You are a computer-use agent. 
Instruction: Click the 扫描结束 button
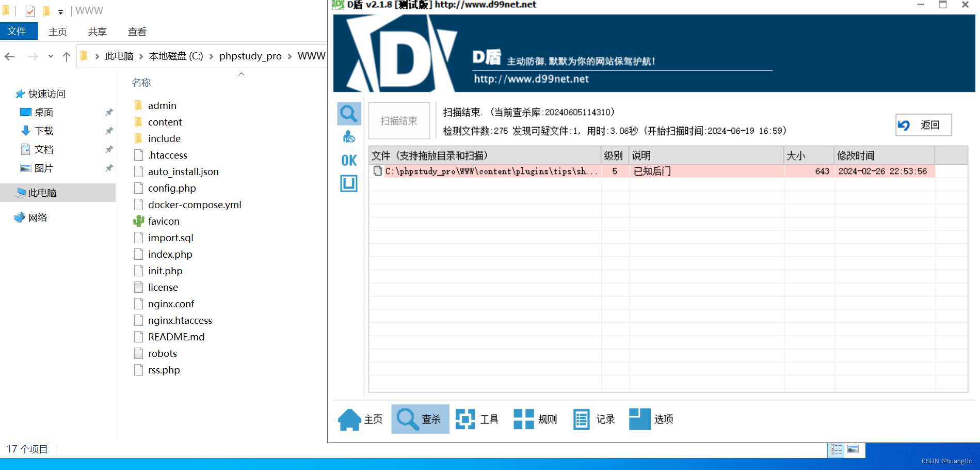click(x=399, y=121)
